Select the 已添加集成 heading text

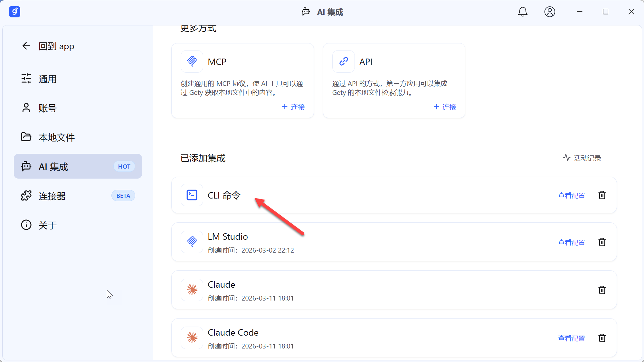[203, 158]
